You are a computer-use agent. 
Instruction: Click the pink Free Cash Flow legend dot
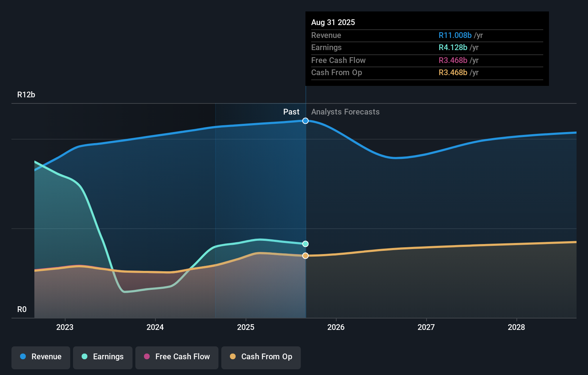[x=147, y=357]
